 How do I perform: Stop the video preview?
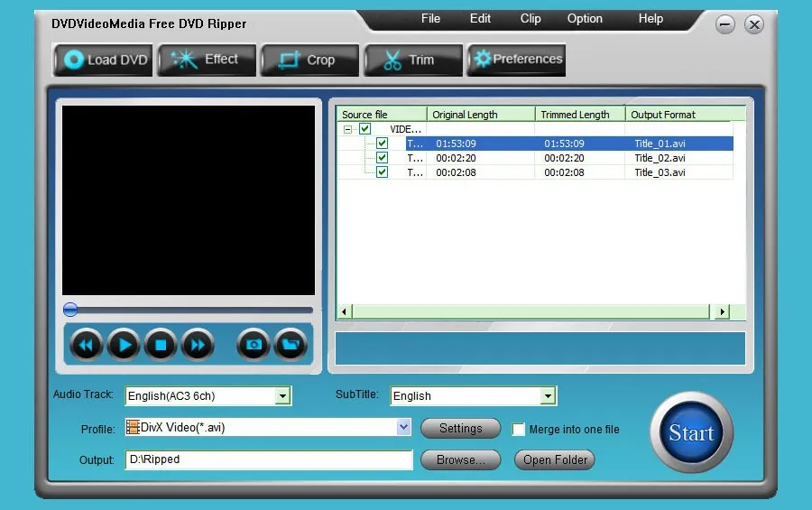coord(161,345)
